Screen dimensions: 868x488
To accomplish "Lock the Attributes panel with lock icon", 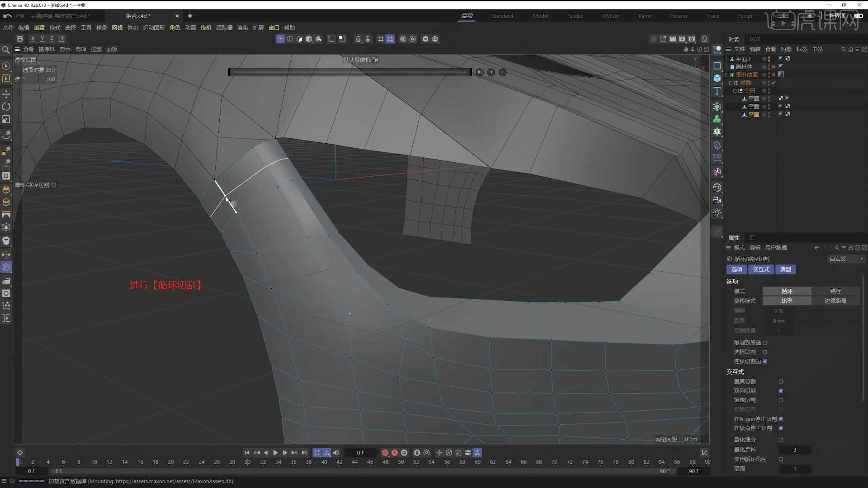I will click(850, 248).
